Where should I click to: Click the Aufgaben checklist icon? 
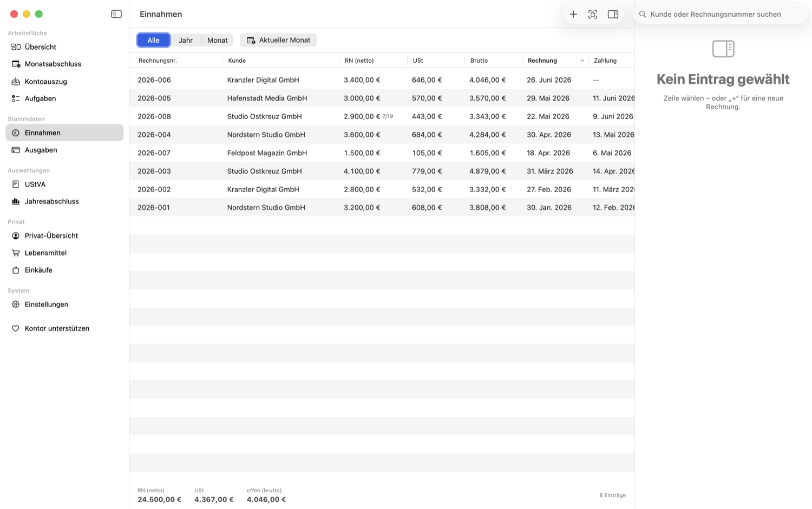(16, 98)
